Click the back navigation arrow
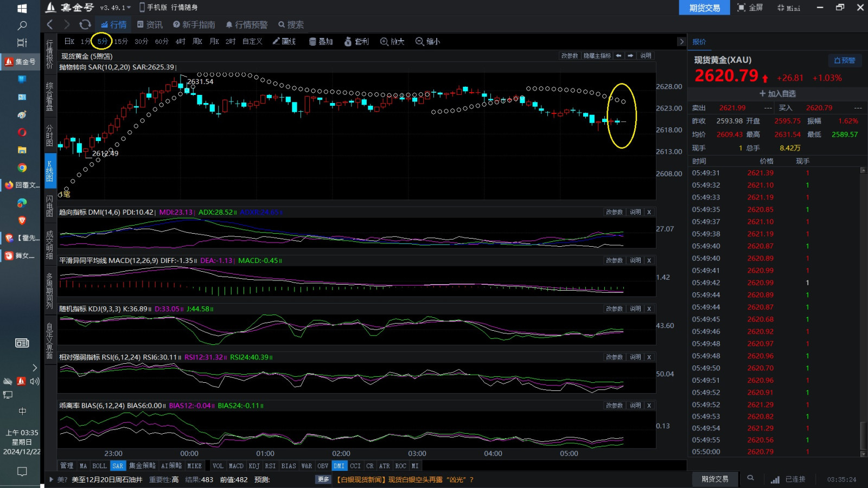This screenshot has width=868, height=488. pyautogui.click(x=50, y=24)
